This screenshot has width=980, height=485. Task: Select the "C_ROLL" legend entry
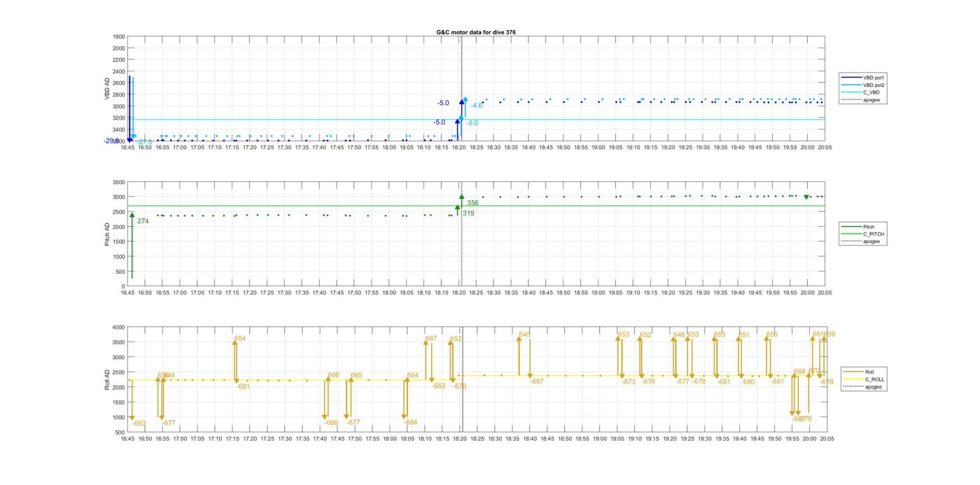tap(864, 379)
